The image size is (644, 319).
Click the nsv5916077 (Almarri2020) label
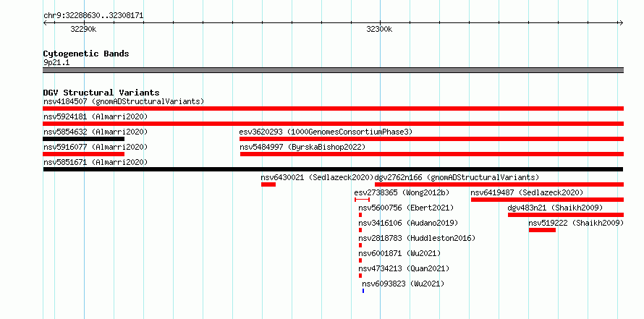[96, 147]
